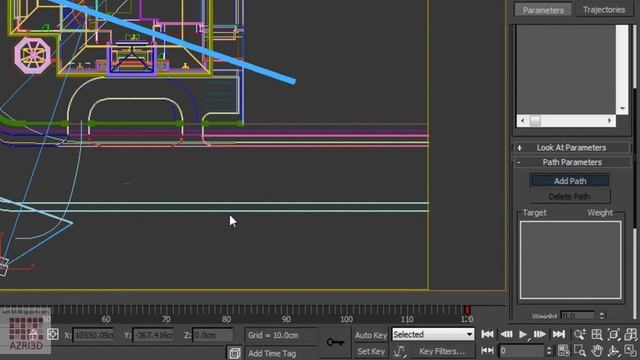Step to the previous frame
The width and height of the screenshot is (640, 360).
[x=507, y=334]
